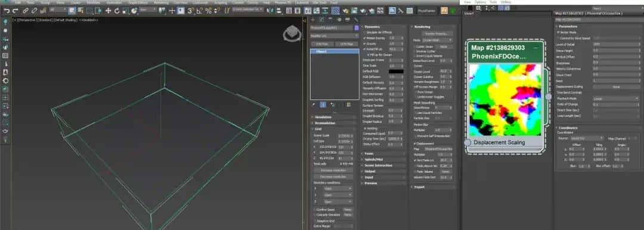The height and width of the screenshot is (230, 644).
Task: Toggle Fill Up for Ocean checkbox
Action: tap(368, 54)
